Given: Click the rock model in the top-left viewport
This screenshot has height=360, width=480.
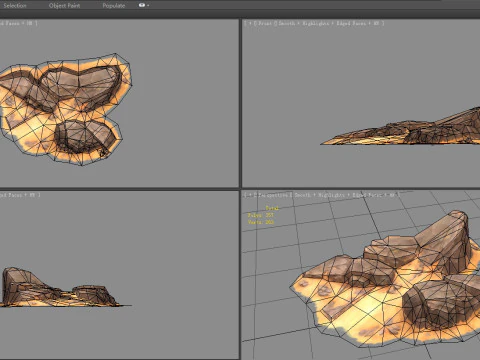Looking at the screenshot, I should [x=65, y=108].
